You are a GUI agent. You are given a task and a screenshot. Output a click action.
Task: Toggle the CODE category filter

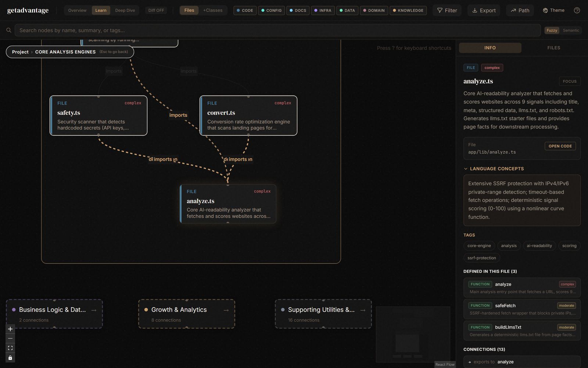pyautogui.click(x=245, y=10)
